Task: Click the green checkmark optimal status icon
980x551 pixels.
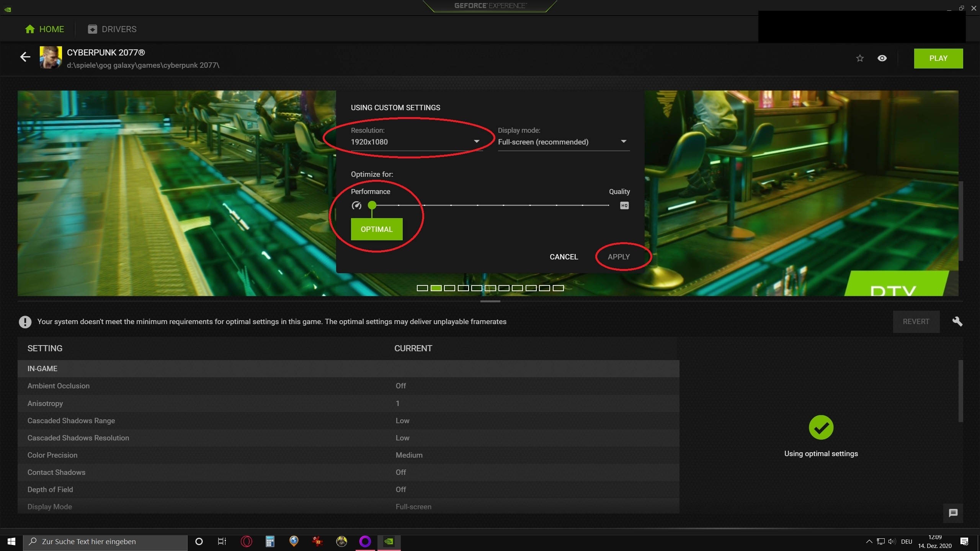Action: coord(821,427)
